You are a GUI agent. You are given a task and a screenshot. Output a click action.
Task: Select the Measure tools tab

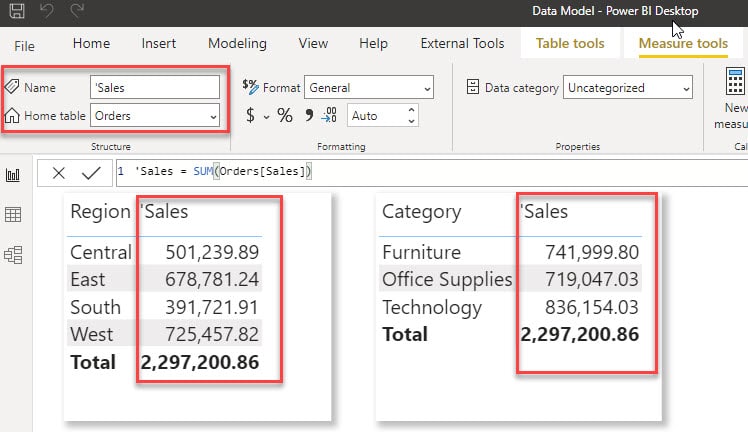[x=683, y=43]
